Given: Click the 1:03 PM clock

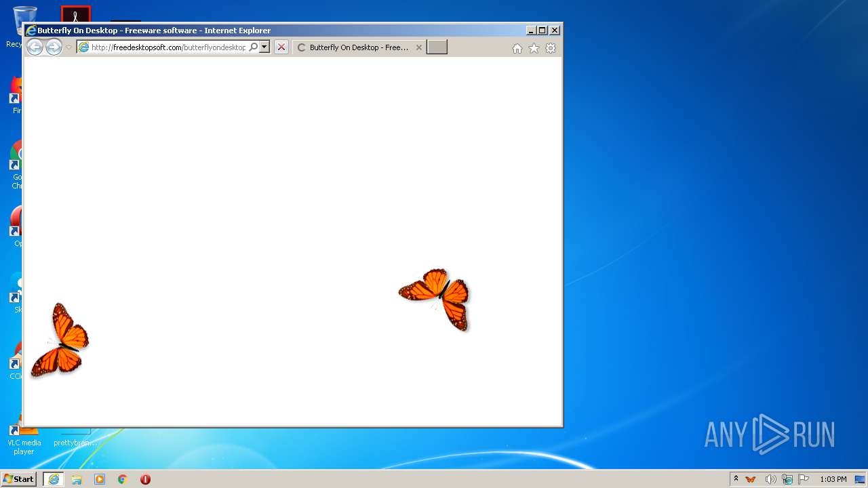Looking at the screenshot, I should [x=833, y=479].
